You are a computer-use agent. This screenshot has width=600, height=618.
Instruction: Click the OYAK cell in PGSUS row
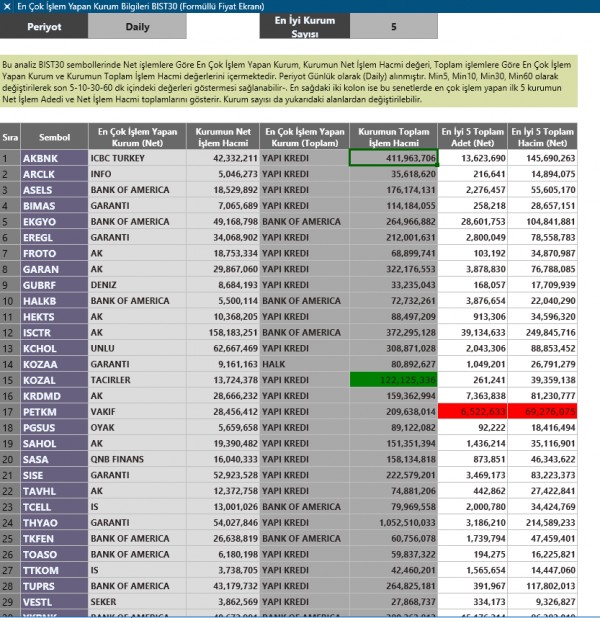click(x=137, y=427)
